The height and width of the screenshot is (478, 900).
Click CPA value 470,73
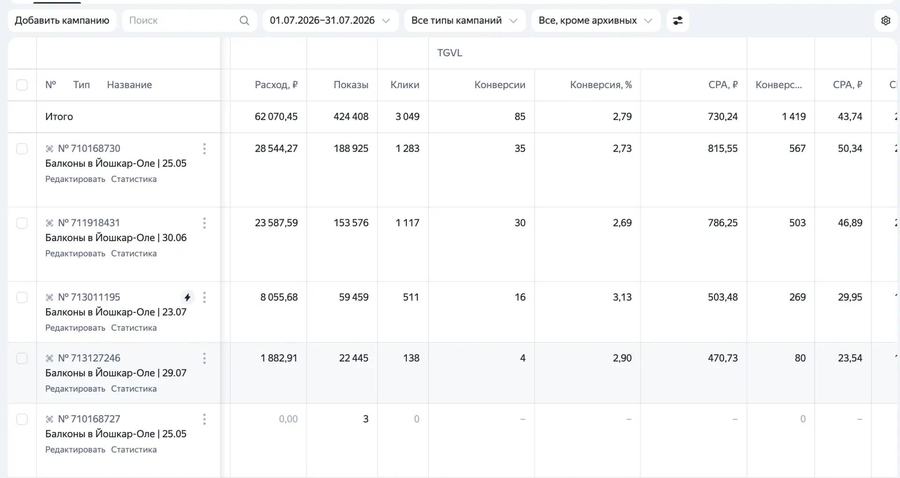tap(723, 358)
